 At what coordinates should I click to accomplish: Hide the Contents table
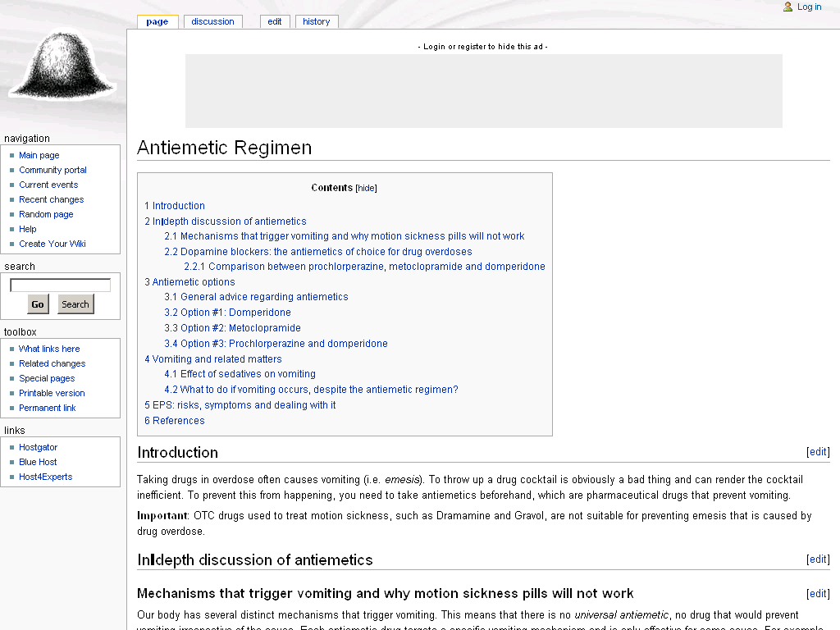click(x=366, y=188)
